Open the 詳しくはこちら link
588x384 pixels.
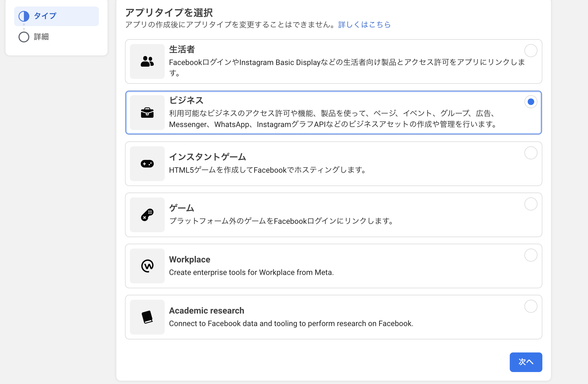tap(364, 24)
